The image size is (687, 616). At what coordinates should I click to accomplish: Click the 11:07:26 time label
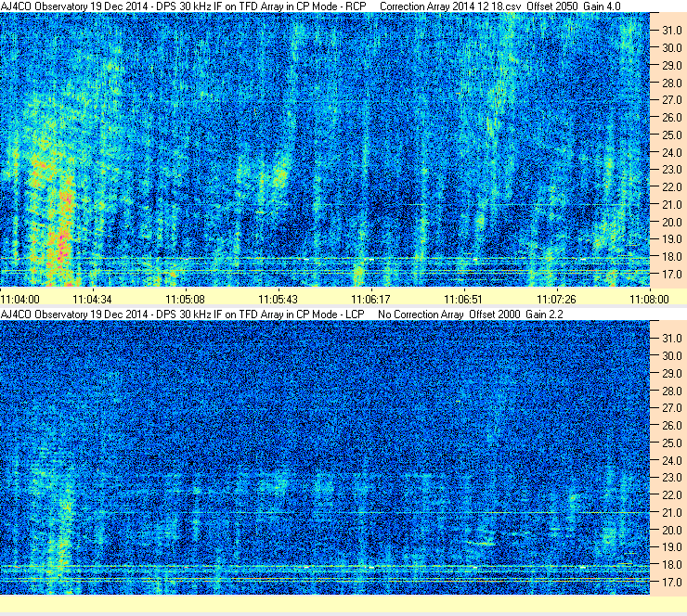(556, 300)
